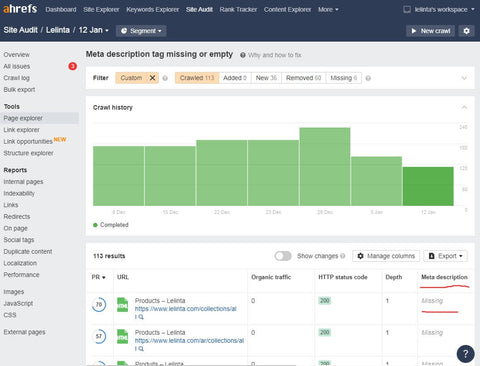Open Bulk export in the sidebar
Viewport: 480px width, 366px height.
click(x=19, y=90)
